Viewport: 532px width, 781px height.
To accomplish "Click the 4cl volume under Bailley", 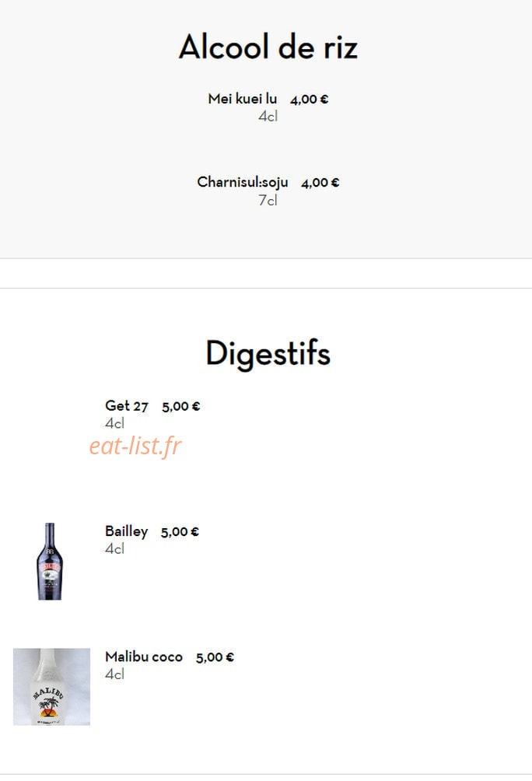I will pyautogui.click(x=114, y=549).
